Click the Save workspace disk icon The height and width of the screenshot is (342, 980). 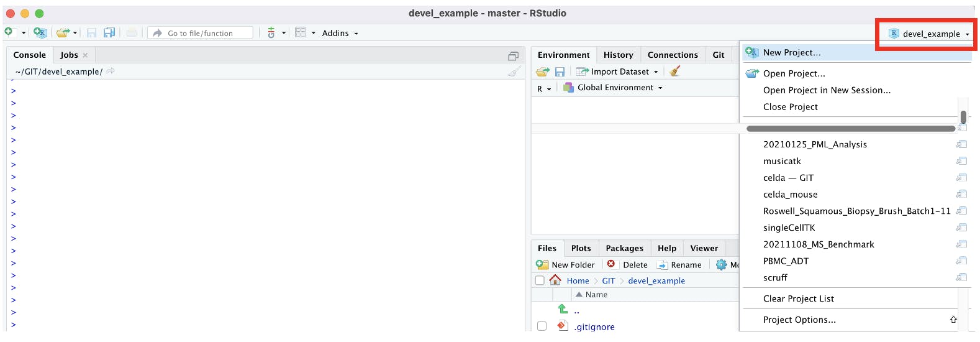tap(560, 72)
